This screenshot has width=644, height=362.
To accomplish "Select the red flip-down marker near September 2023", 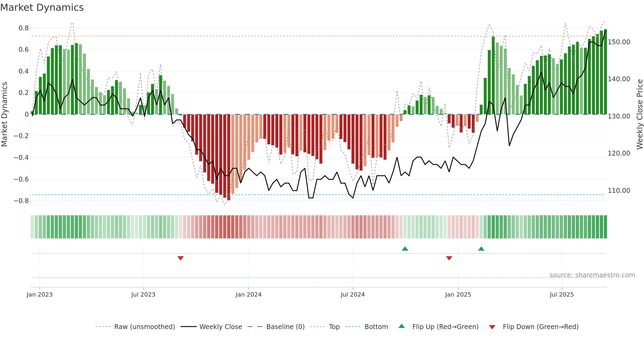I will pos(181,258).
